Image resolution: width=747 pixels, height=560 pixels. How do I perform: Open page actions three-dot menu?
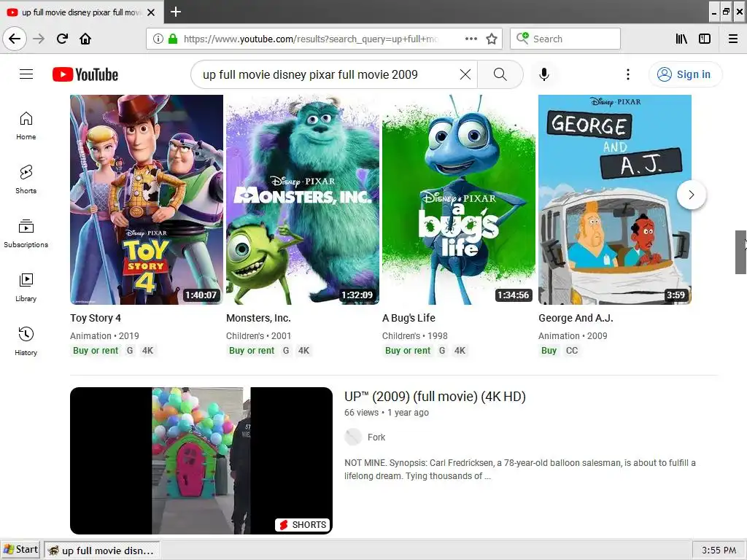(x=471, y=39)
